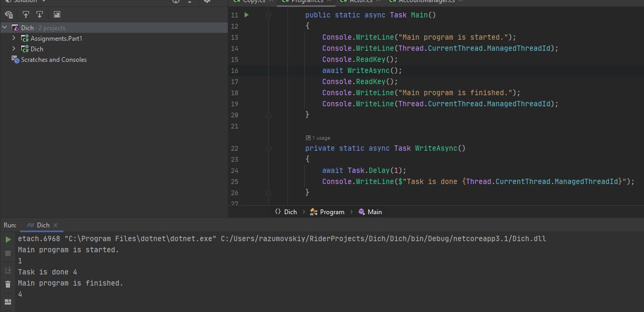Run Main via green gutter arrow at line 11
The image size is (644, 312).
tap(246, 15)
